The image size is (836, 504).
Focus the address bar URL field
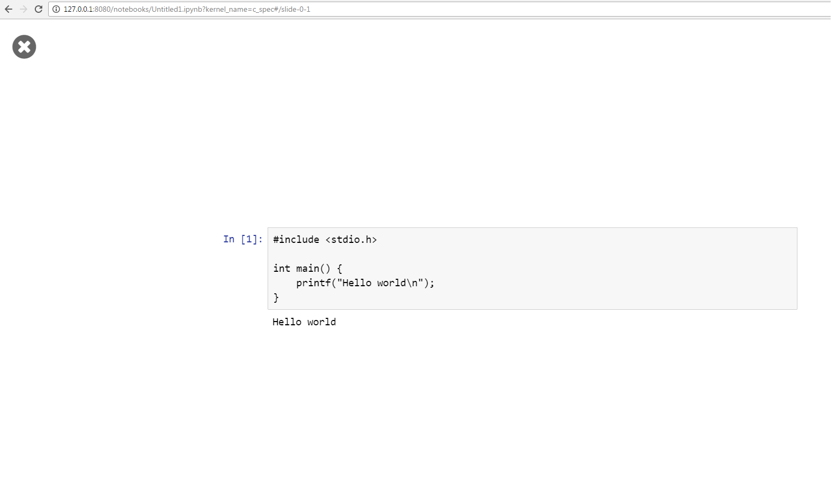click(x=442, y=9)
